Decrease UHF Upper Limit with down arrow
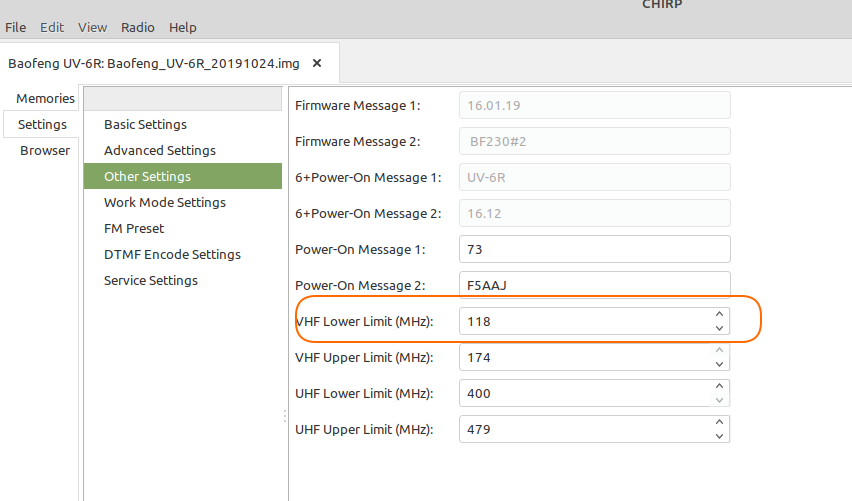 pos(719,436)
